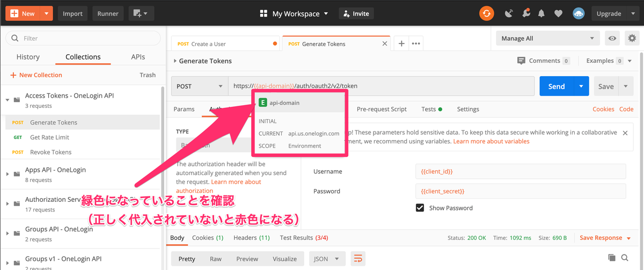The height and width of the screenshot is (270, 644).
Task: Open the wrench icon in the header
Action: pyautogui.click(x=526, y=13)
